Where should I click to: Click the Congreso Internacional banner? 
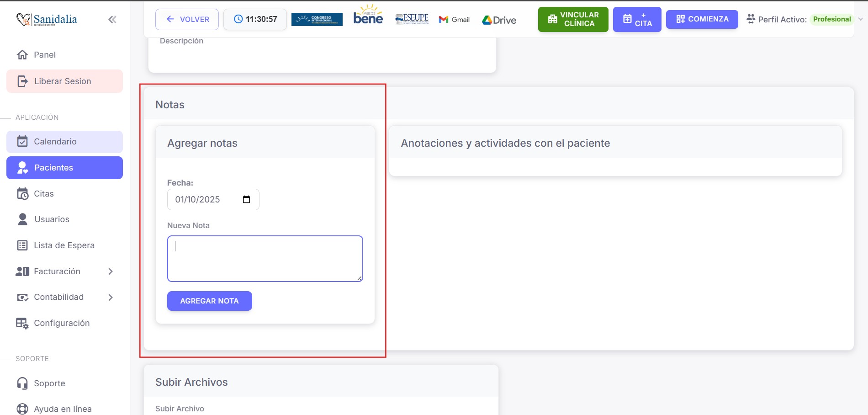pos(317,19)
